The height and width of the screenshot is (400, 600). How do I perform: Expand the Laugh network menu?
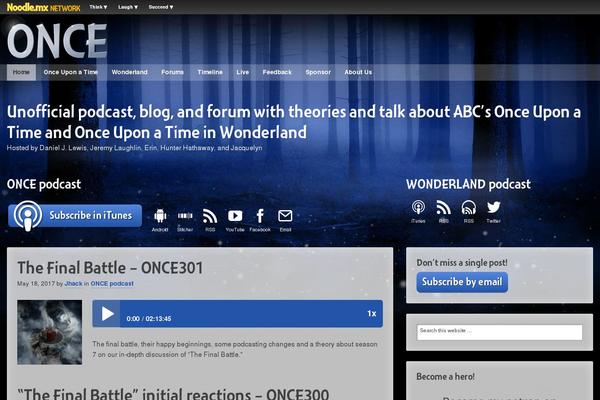128,7
